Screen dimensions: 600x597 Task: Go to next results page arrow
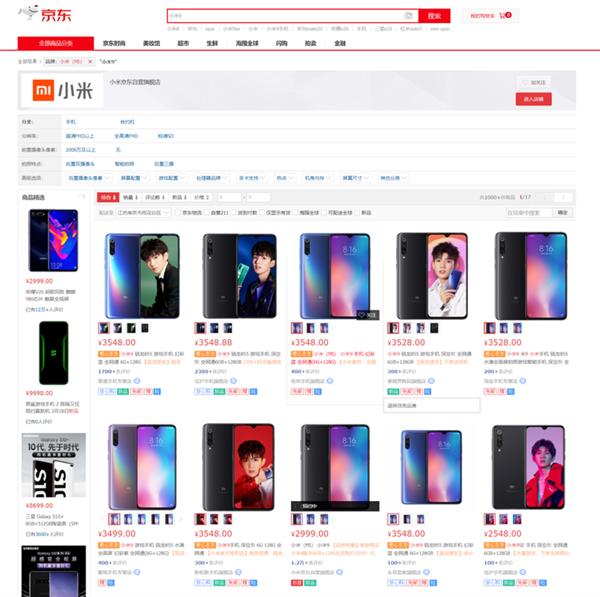[x=563, y=197]
